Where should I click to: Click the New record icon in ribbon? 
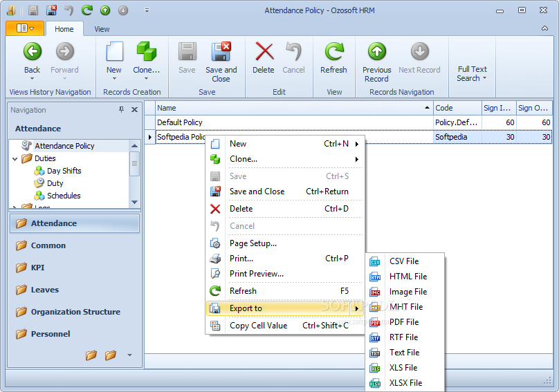pos(114,52)
